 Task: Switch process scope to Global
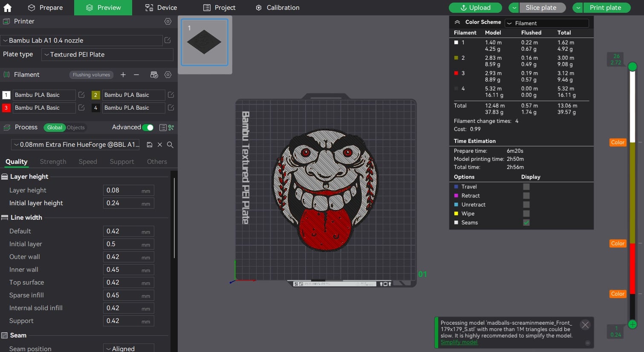[55, 128]
